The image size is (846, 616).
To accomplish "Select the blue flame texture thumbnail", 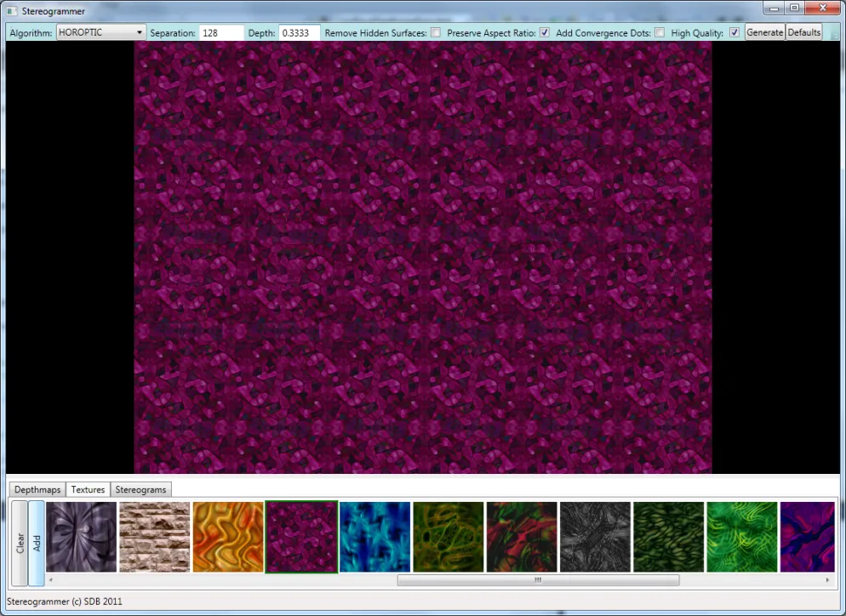I will (x=375, y=537).
